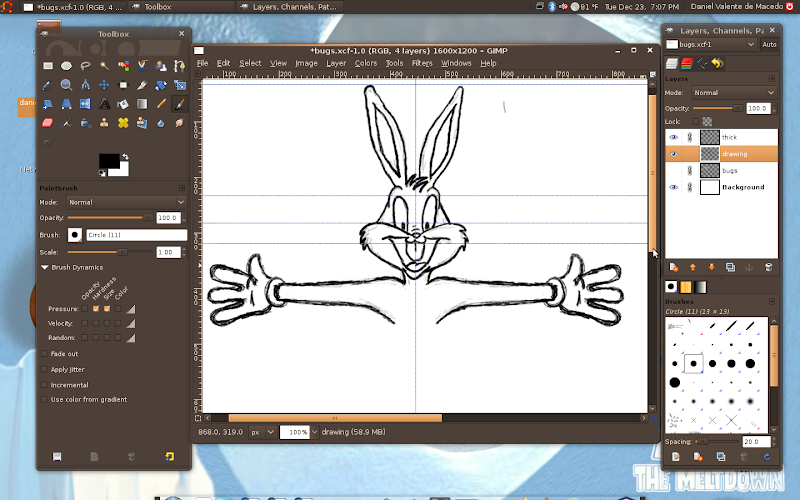Save tool options icon in Toolbox

tap(57, 457)
